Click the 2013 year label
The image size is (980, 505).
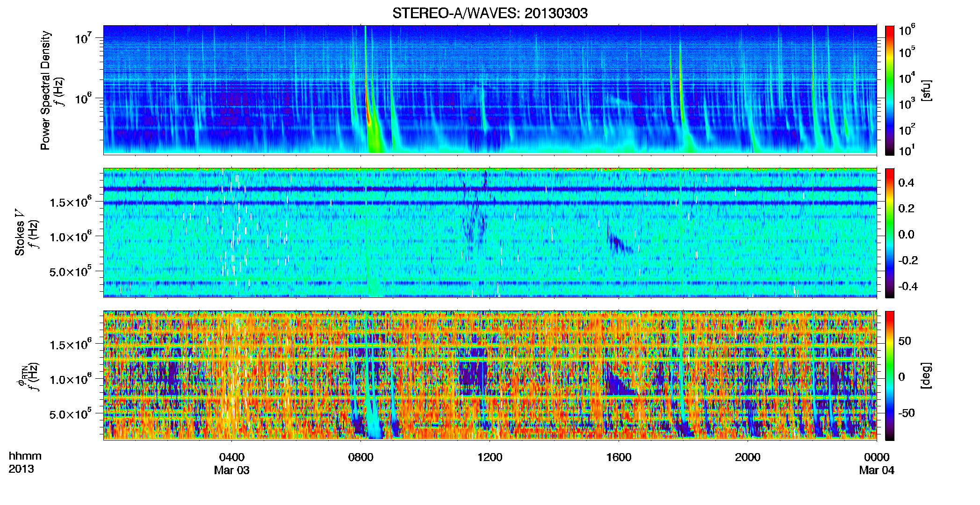click(x=21, y=469)
